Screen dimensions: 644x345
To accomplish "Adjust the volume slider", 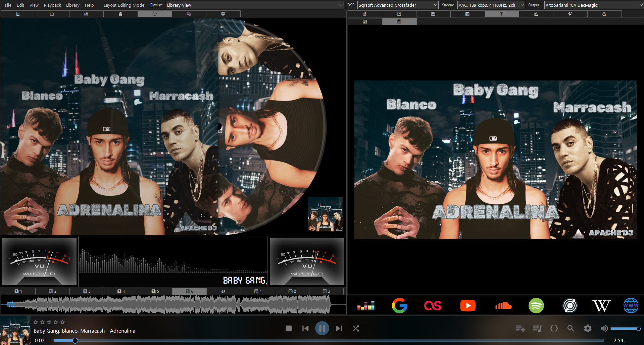I will click(x=626, y=329).
